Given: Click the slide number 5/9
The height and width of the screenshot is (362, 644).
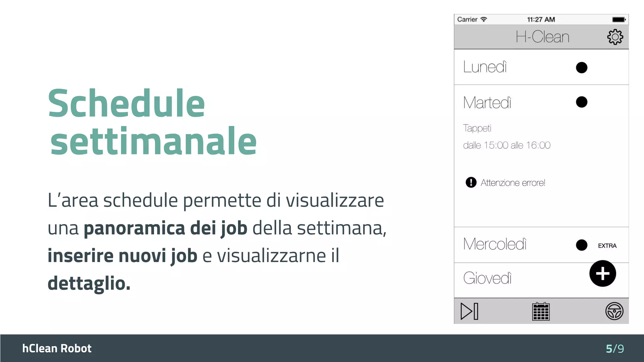Looking at the screenshot, I should [615, 348].
